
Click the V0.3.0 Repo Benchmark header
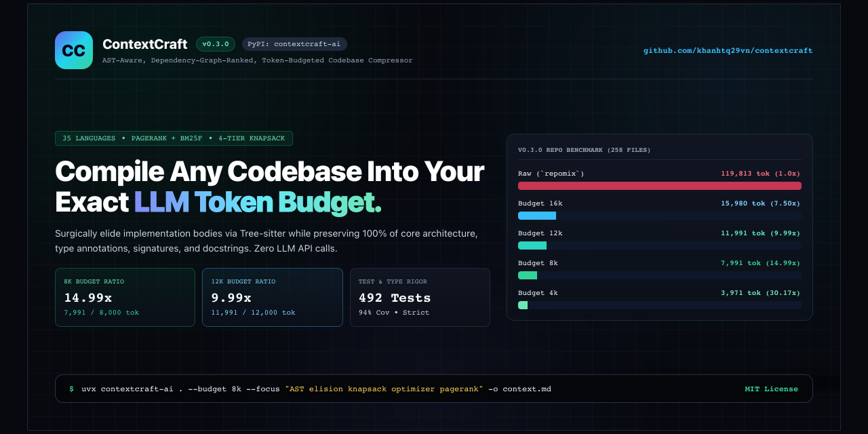(585, 150)
